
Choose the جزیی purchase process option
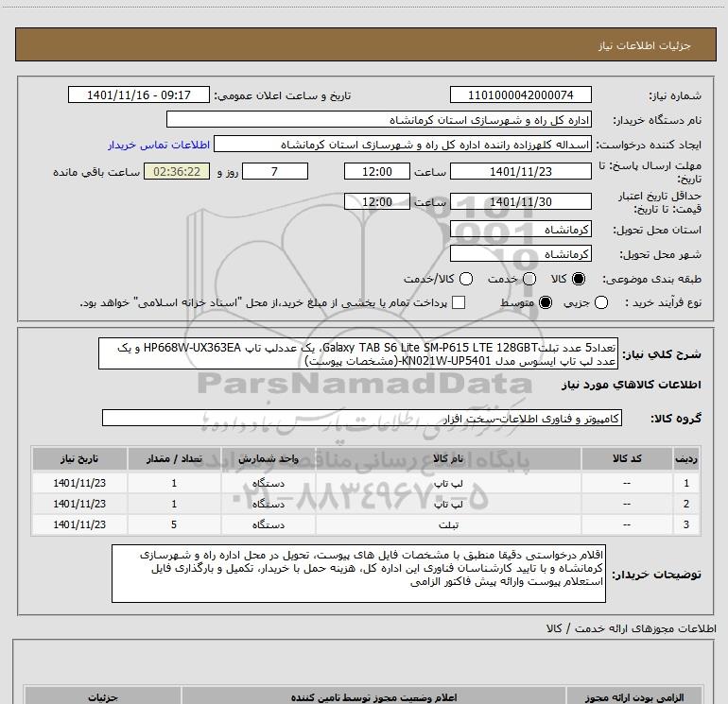[600, 302]
